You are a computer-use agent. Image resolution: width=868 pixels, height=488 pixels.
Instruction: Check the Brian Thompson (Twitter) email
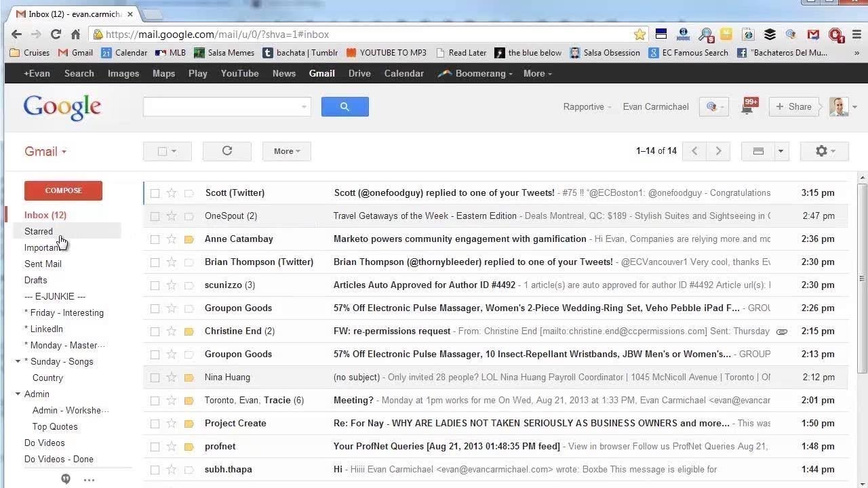point(155,262)
